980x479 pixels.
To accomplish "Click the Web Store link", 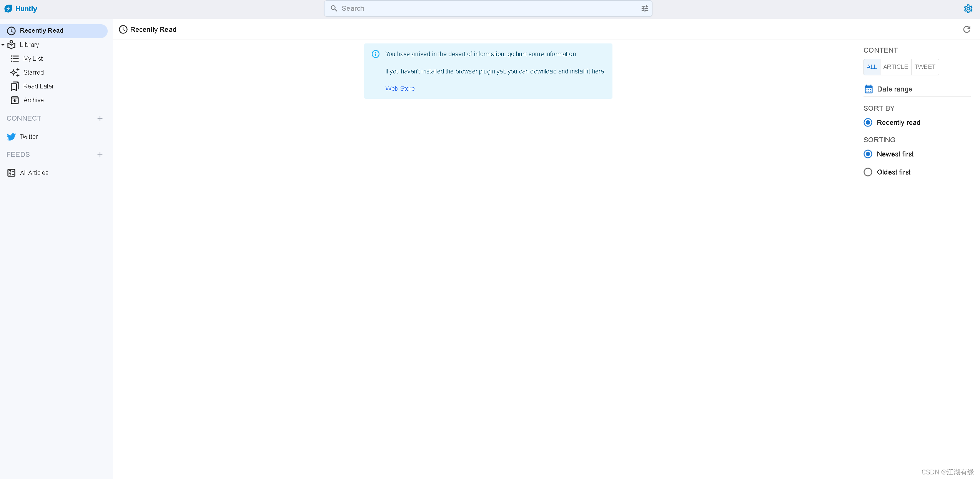I will [x=399, y=88].
